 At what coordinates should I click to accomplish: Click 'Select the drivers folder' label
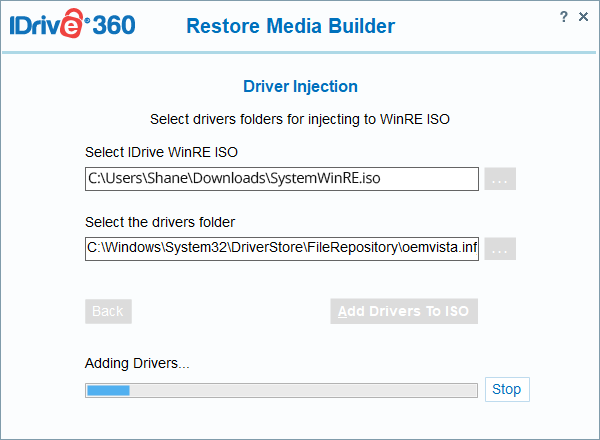point(160,222)
